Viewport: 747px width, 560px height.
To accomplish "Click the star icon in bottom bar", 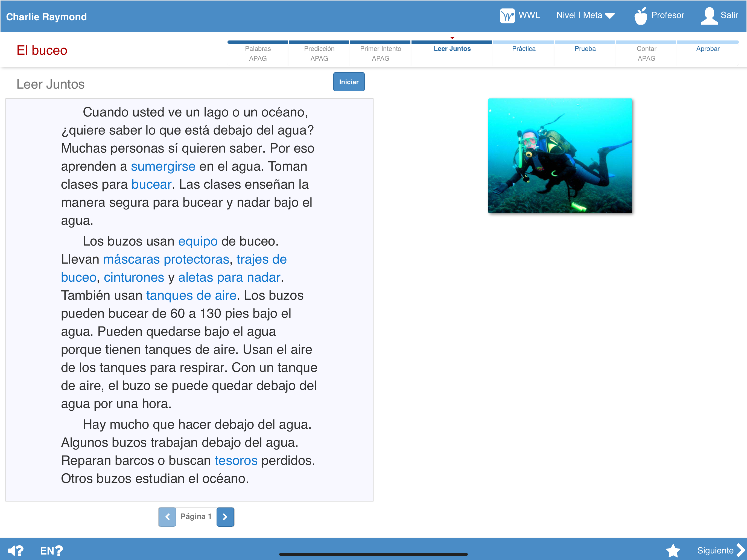I will click(x=673, y=550).
